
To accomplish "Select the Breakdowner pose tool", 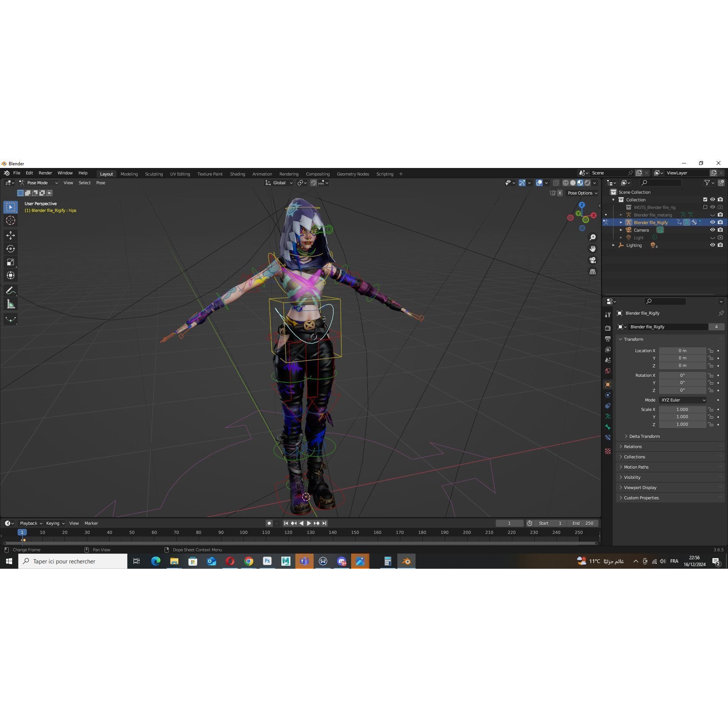I will tap(11, 319).
